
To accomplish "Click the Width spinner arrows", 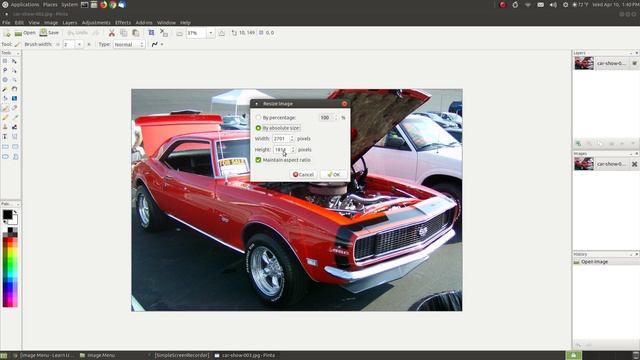I will pos(292,139).
